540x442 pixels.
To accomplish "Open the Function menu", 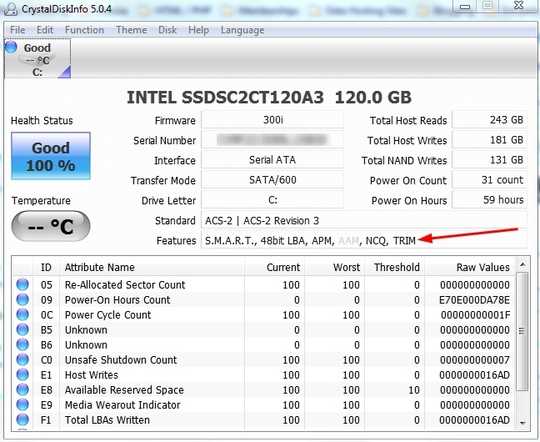I will pos(84,30).
